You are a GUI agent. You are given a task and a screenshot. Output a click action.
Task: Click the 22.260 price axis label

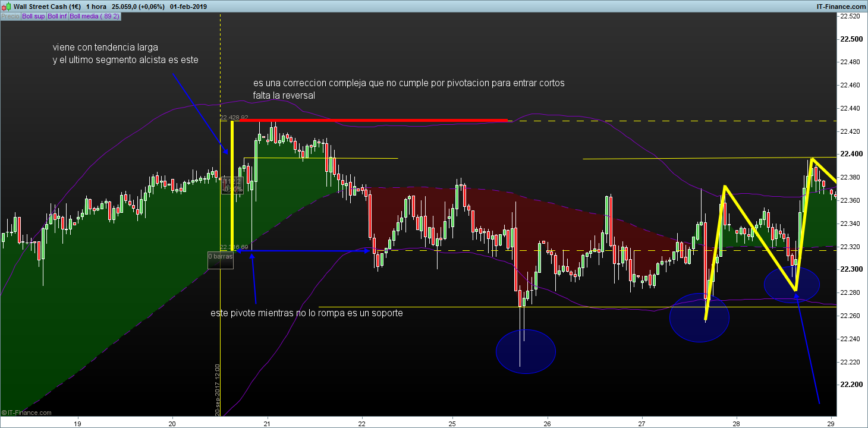tap(850, 316)
